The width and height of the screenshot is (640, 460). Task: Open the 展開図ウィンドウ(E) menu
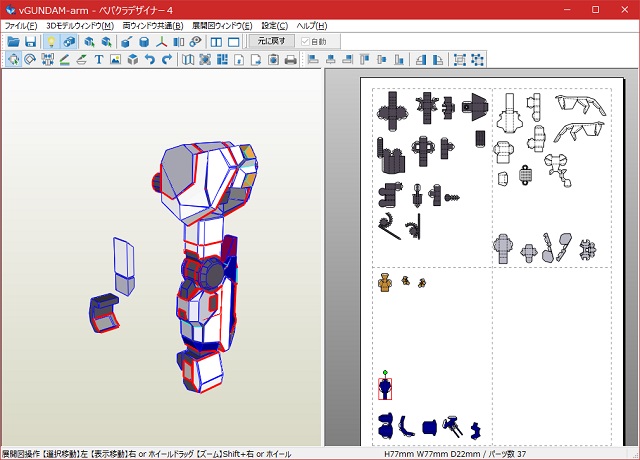222,26
